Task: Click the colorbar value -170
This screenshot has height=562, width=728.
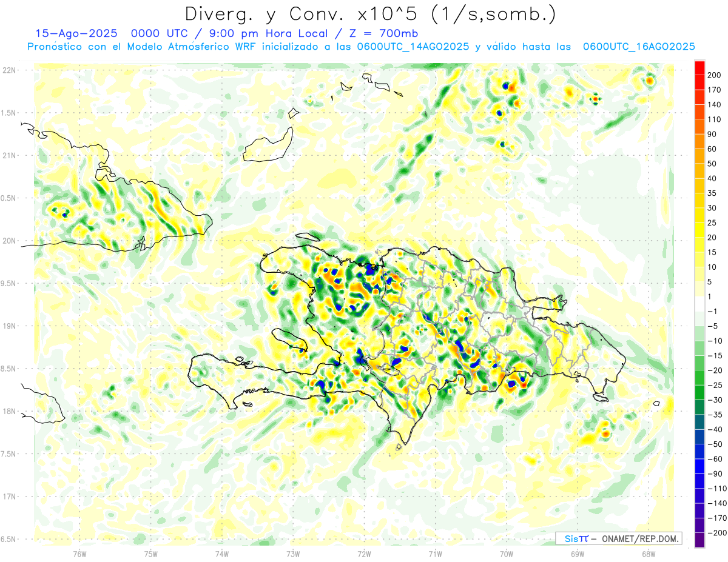Action: [716, 518]
